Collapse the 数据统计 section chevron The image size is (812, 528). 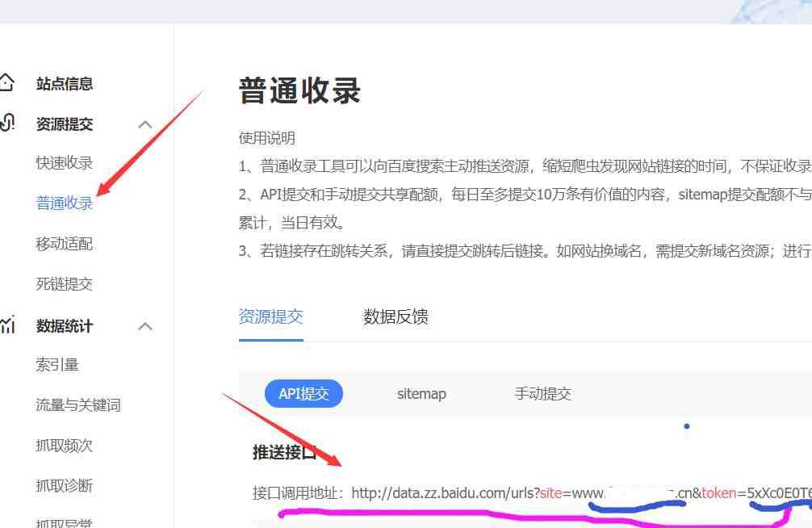tap(145, 326)
